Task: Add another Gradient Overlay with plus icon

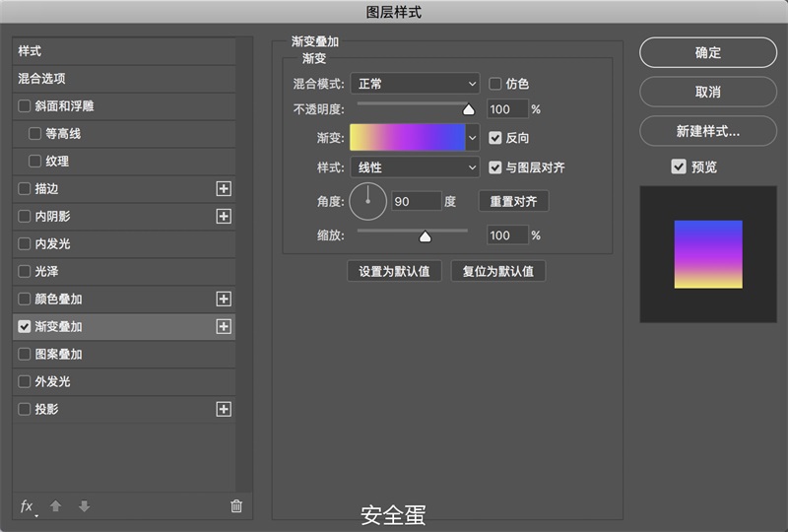Action: pos(224,326)
